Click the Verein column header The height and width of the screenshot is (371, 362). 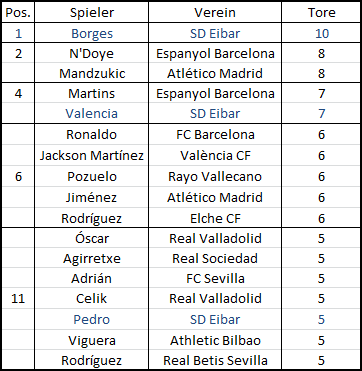(215, 13)
